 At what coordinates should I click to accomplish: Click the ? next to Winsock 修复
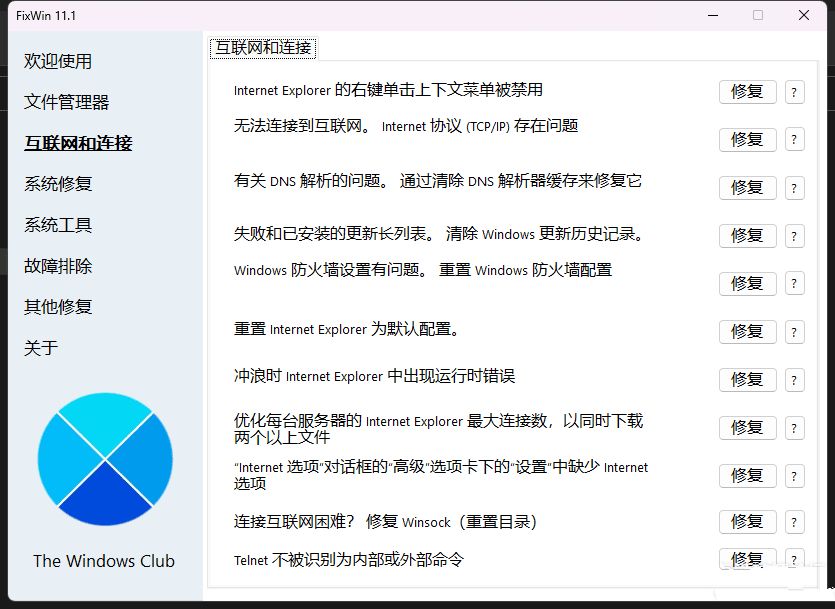click(x=794, y=522)
